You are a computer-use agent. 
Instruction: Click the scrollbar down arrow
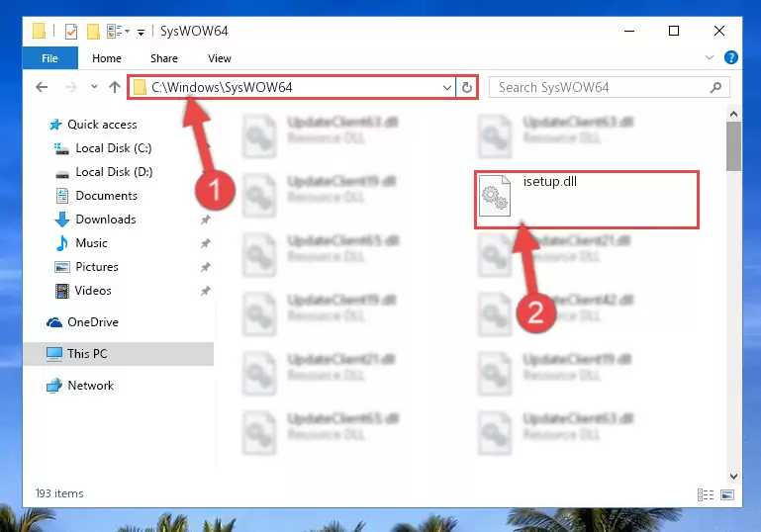pyautogui.click(x=733, y=477)
